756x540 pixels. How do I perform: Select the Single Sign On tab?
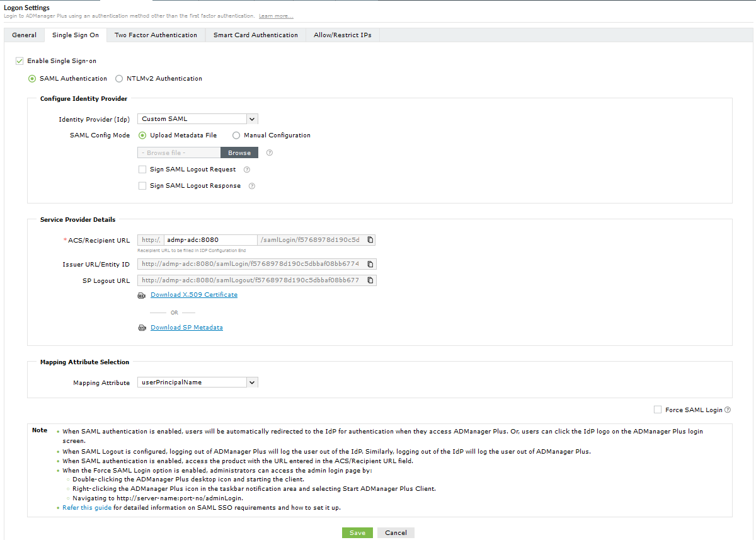(76, 35)
